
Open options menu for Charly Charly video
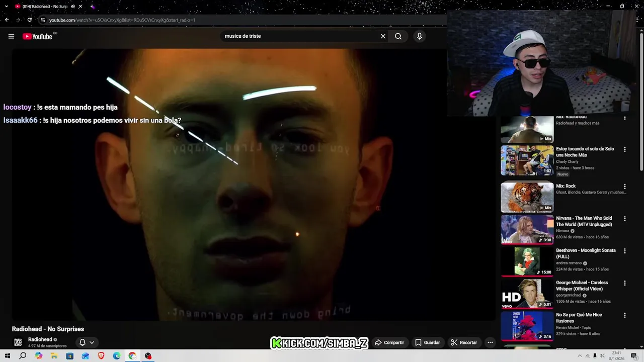coord(625,149)
